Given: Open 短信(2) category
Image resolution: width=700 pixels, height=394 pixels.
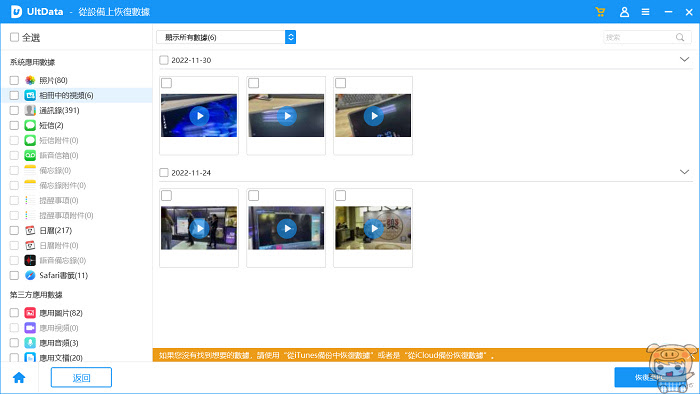Looking at the screenshot, I should click(x=51, y=125).
